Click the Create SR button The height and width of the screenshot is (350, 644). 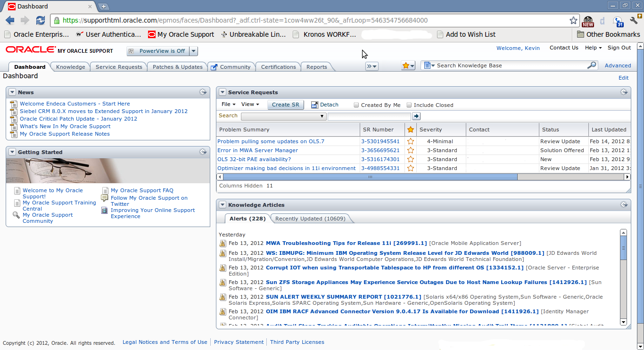tap(285, 105)
